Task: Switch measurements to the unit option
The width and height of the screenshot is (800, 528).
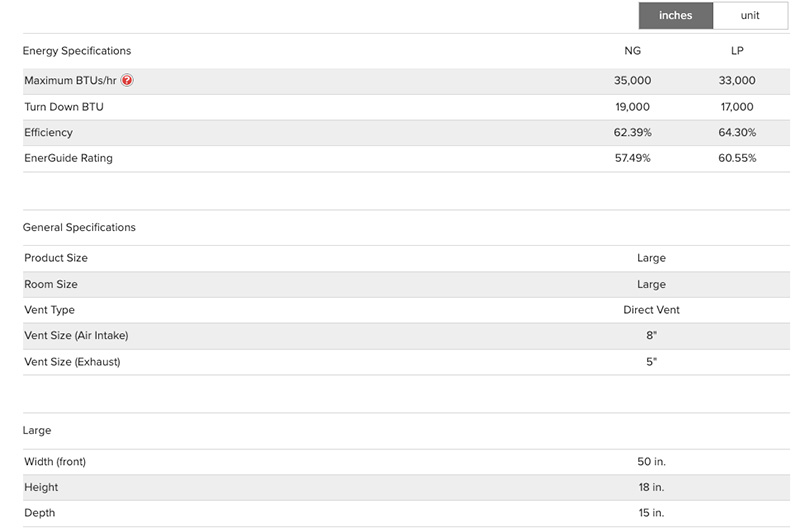Action: tap(750, 16)
